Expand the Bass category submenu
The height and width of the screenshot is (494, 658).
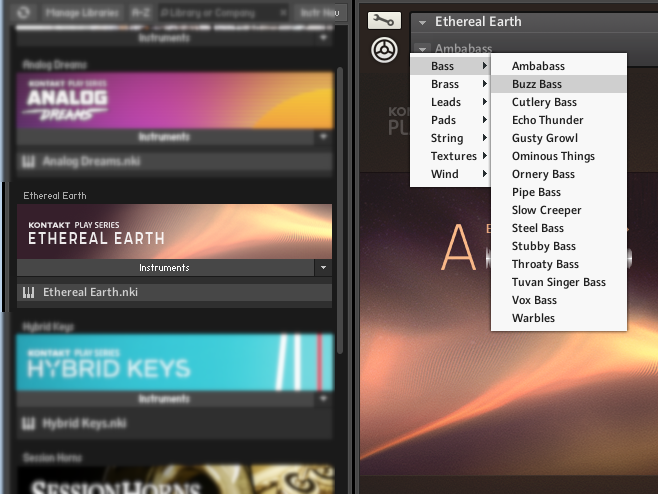click(450, 66)
